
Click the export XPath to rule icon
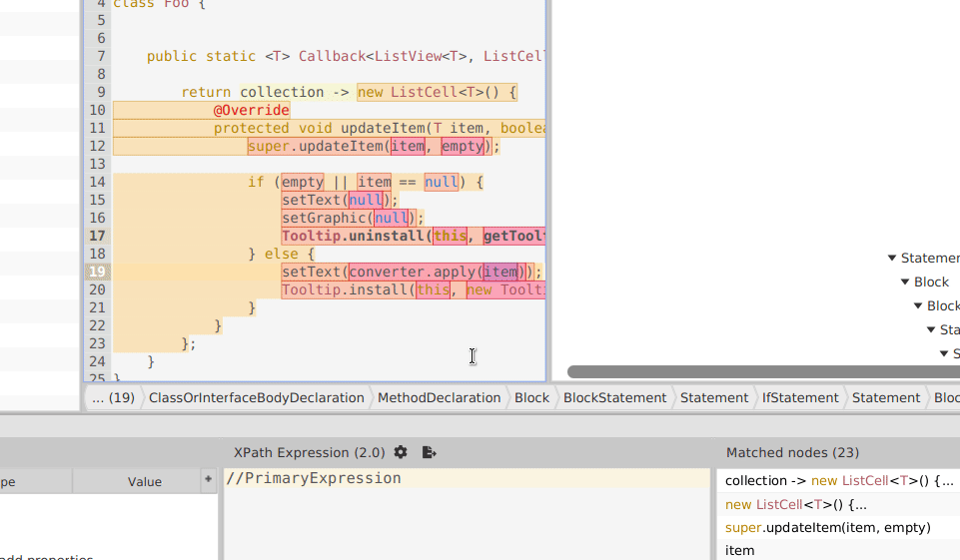coord(430,452)
